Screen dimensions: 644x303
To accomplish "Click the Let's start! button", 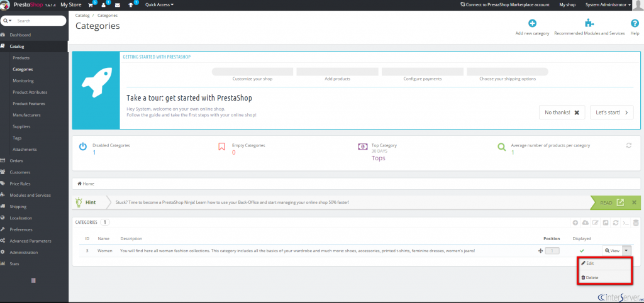I will point(611,112).
